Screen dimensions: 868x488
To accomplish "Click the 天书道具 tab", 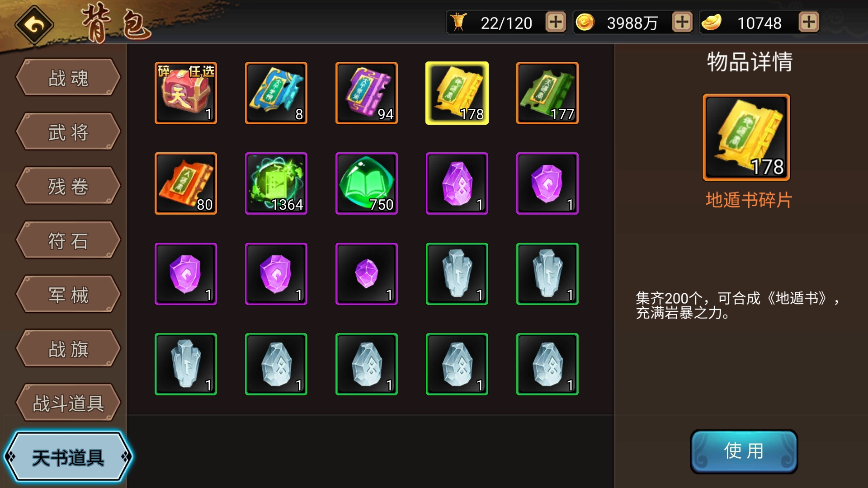I will [68, 457].
